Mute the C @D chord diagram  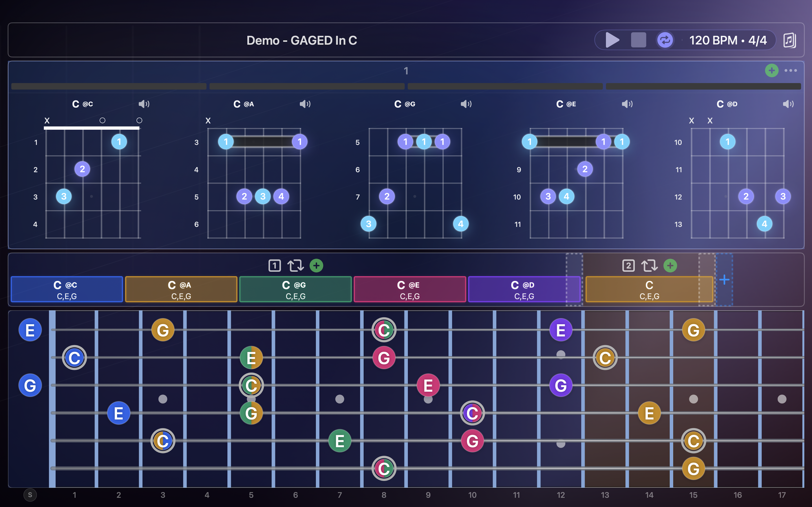coord(788,104)
